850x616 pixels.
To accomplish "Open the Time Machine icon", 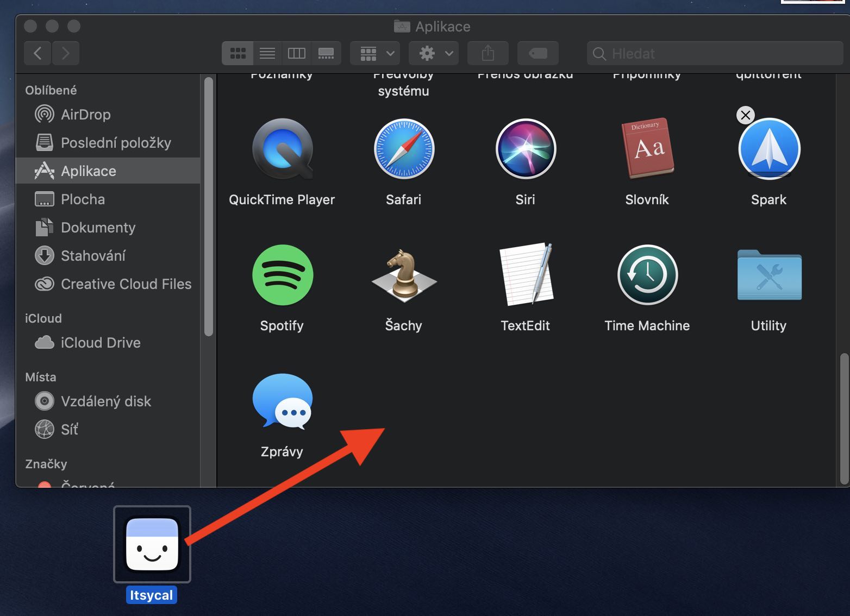I will coord(647,275).
